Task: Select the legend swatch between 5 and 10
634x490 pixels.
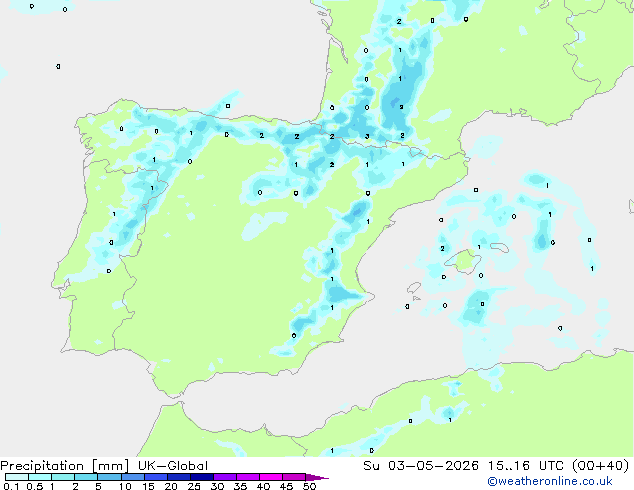Action: point(109,477)
